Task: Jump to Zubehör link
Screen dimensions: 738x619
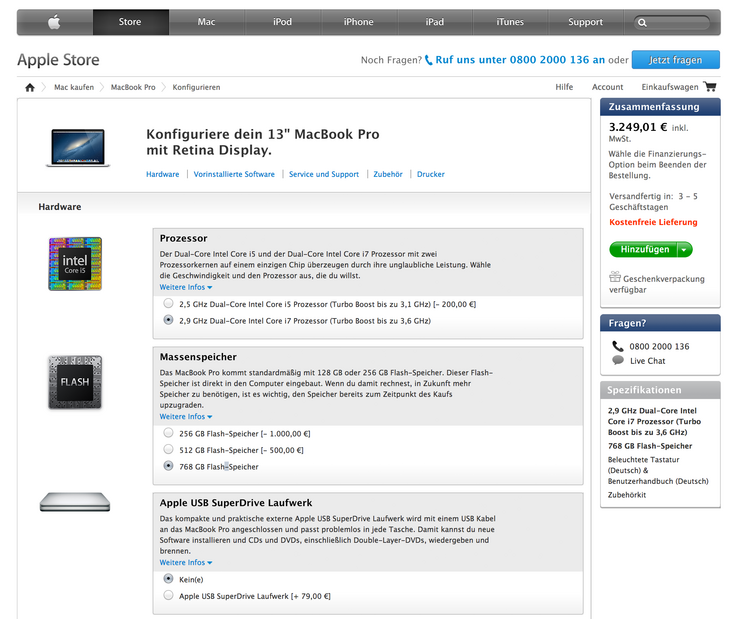Action: coord(388,174)
